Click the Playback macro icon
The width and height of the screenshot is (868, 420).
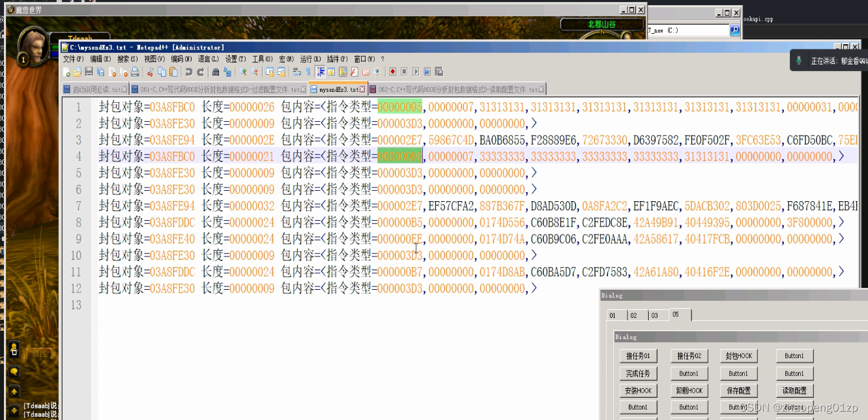click(416, 72)
